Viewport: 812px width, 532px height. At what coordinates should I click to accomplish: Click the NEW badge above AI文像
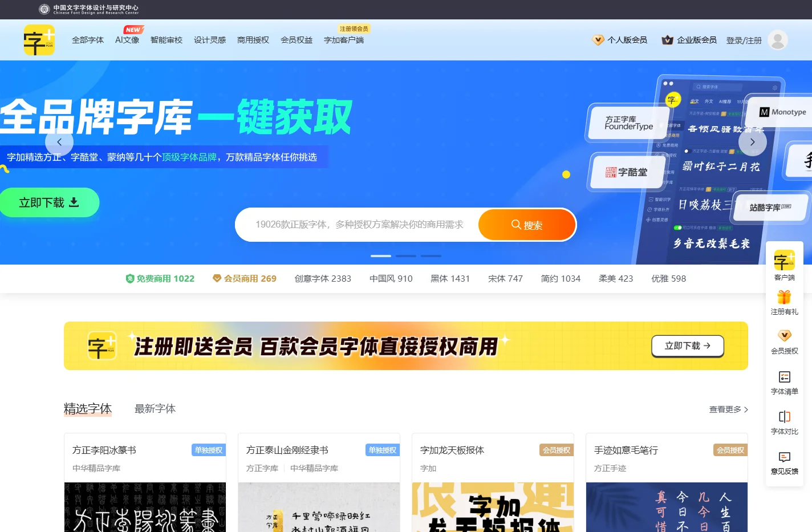133,30
